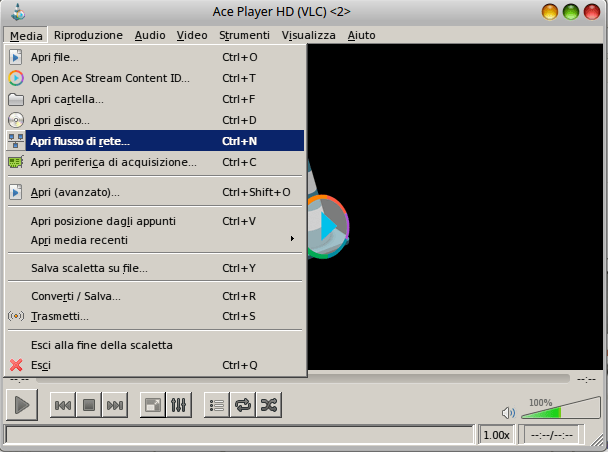The height and width of the screenshot is (452, 608).
Task: Minimize window with yellow button
Action: tap(550, 12)
